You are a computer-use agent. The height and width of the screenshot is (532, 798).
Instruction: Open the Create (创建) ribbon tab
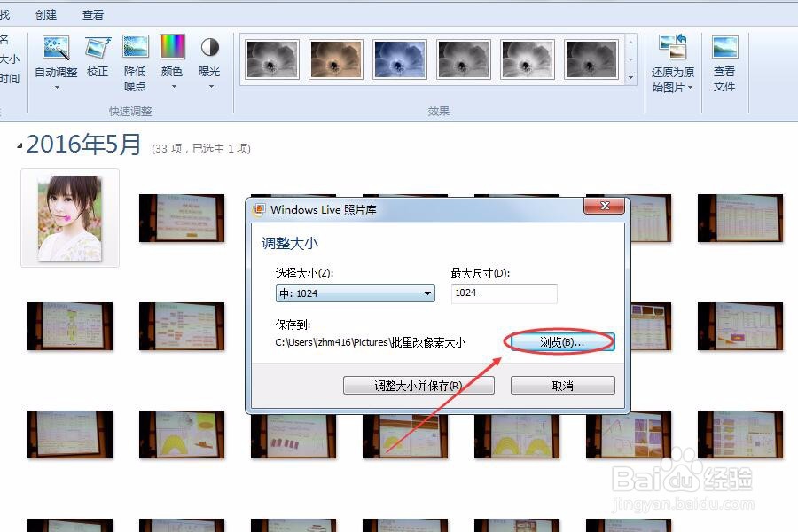(x=46, y=15)
